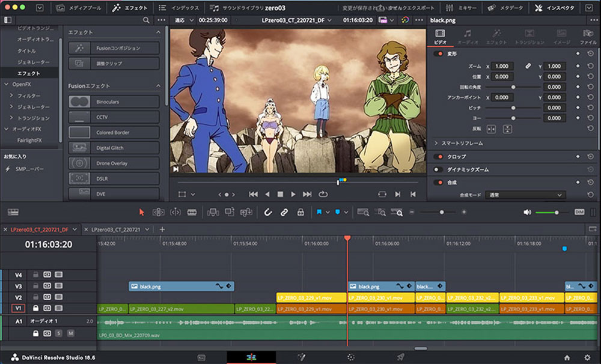
Task: Enable the Dynamic Zoom (ダイナミックズーム) toggle
Action: pos(438,169)
